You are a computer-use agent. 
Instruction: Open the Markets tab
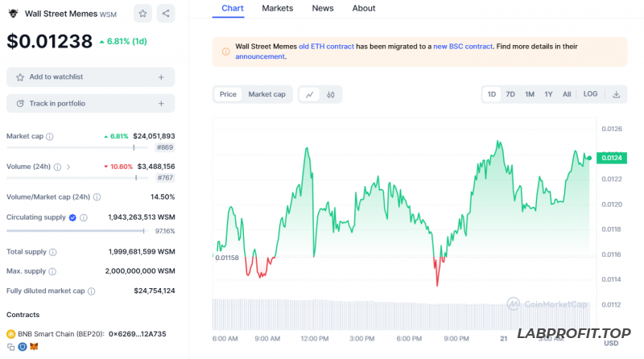tap(278, 8)
